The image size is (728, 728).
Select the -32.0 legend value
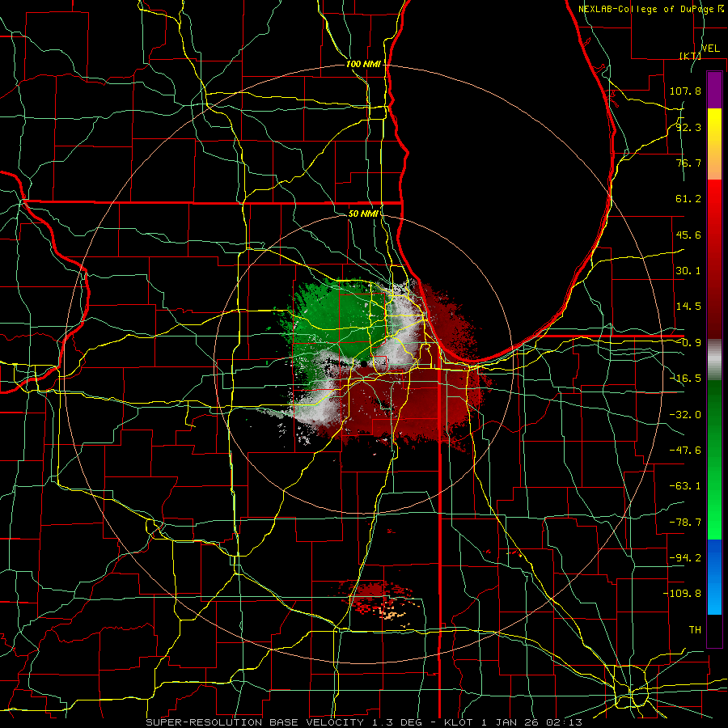(x=685, y=415)
